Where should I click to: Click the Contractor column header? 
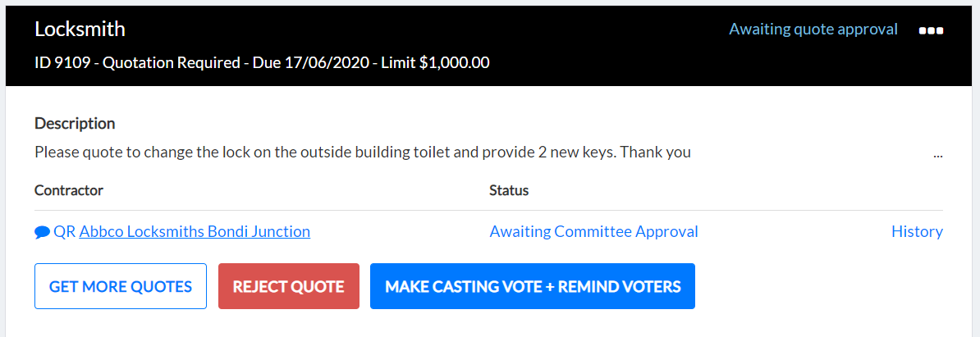[x=69, y=190]
